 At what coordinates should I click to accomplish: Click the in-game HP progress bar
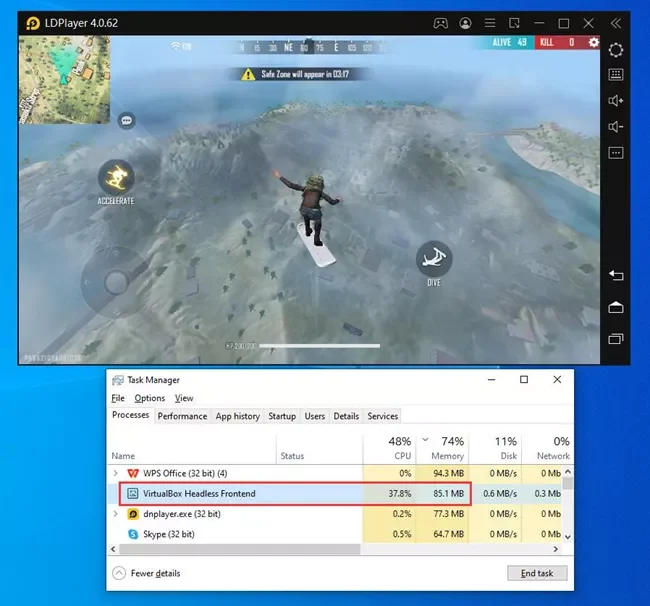point(319,346)
